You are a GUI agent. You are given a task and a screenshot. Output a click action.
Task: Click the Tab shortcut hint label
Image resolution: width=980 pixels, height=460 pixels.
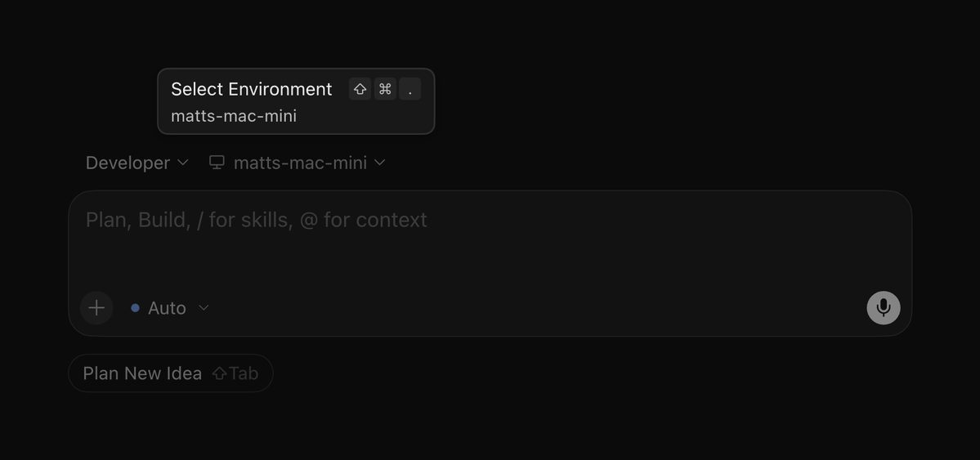[x=244, y=373]
